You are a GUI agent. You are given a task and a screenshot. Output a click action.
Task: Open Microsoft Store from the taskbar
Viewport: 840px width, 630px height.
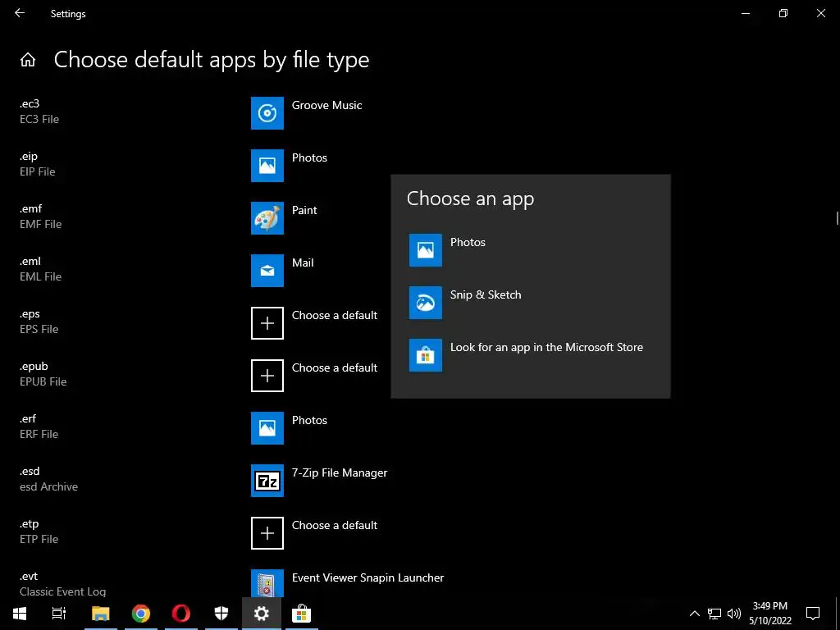coord(302,614)
